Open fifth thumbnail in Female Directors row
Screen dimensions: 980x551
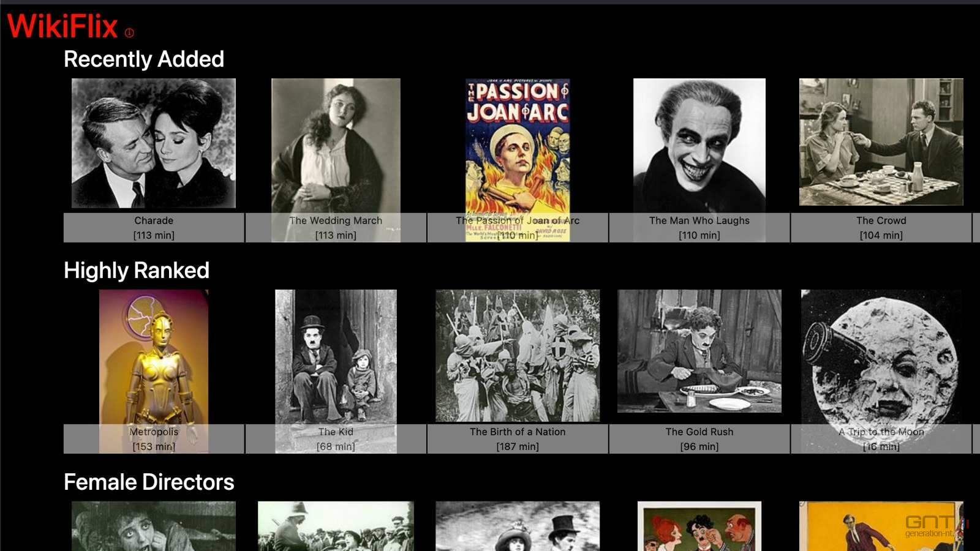[x=881, y=527]
